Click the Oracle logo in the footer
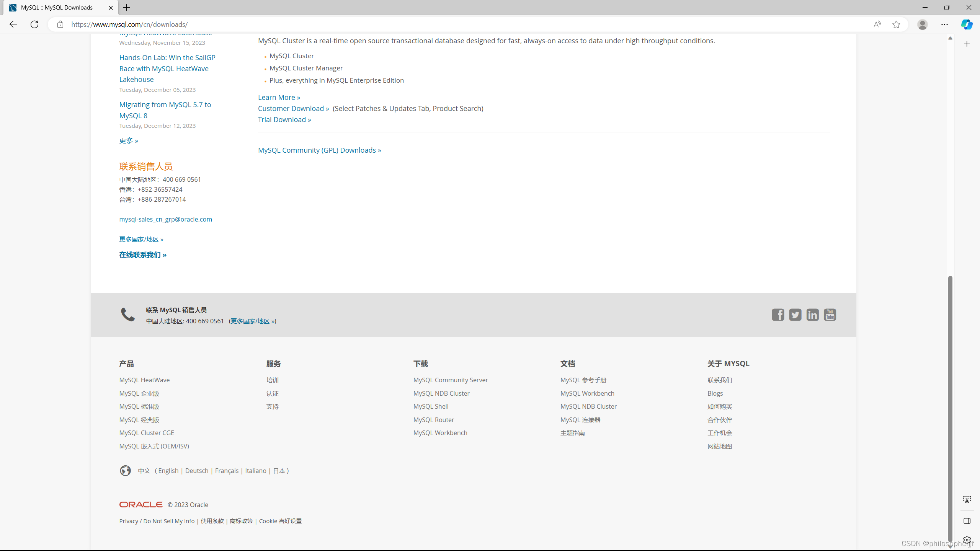Viewport: 980px width, 551px height. (140, 504)
